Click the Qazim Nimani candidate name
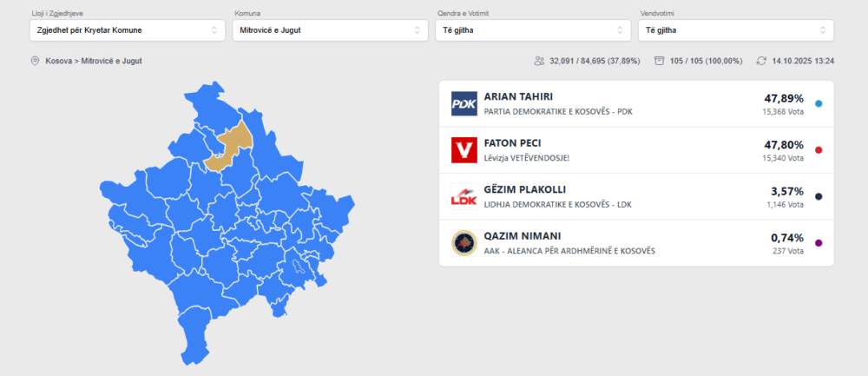The height and width of the screenshot is (376, 868). [522, 236]
